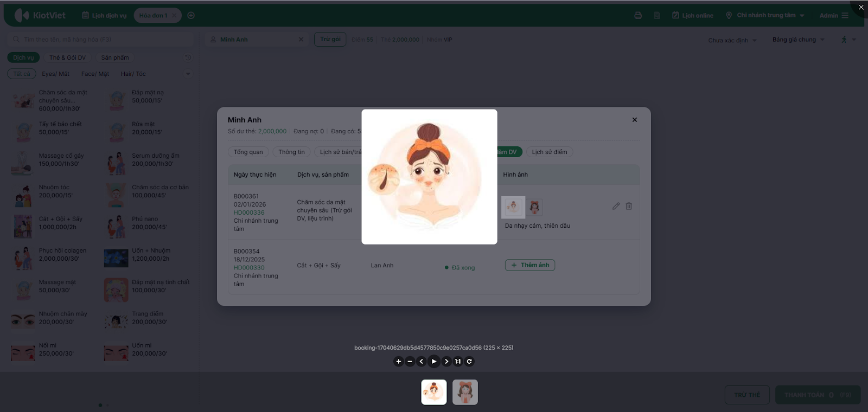Select the Trang điểm service icon
The height and width of the screenshot is (412, 868).
point(116,321)
